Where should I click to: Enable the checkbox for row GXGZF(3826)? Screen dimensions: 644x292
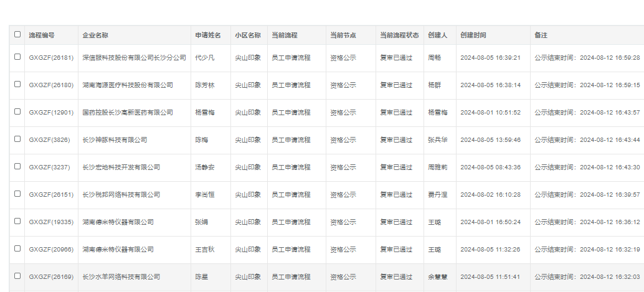pyautogui.click(x=17, y=139)
